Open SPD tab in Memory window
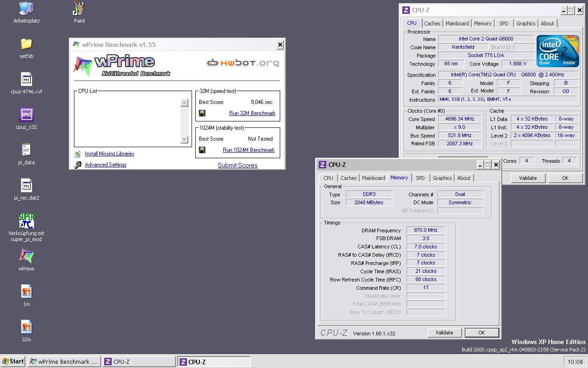The image size is (588, 368). pyautogui.click(x=420, y=178)
